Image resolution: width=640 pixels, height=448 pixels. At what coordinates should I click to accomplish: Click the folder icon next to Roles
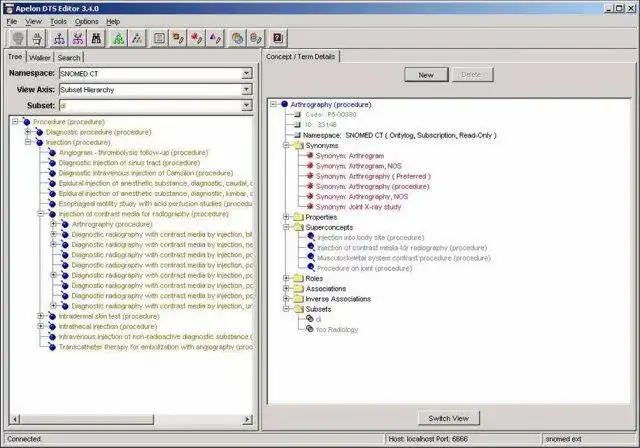pyautogui.click(x=299, y=278)
